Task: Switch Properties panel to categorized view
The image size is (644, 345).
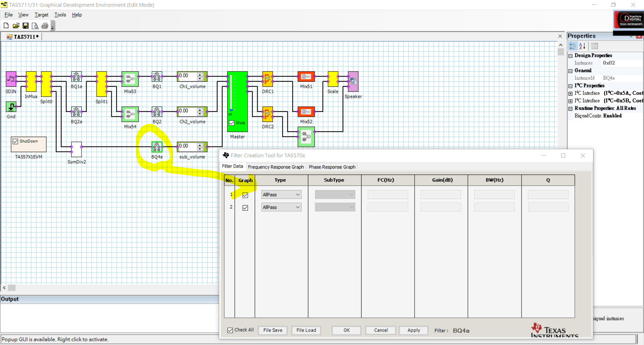Action: tap(573, 46)
